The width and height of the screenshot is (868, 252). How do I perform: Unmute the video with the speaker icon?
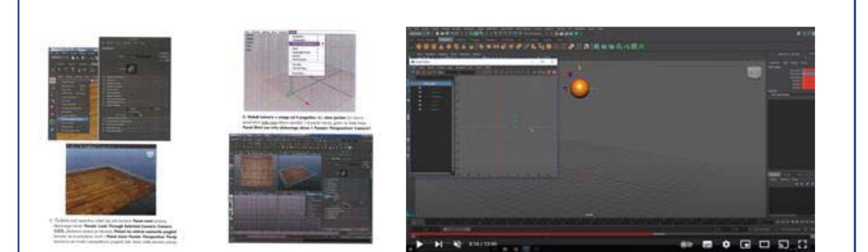click(457, 244)
